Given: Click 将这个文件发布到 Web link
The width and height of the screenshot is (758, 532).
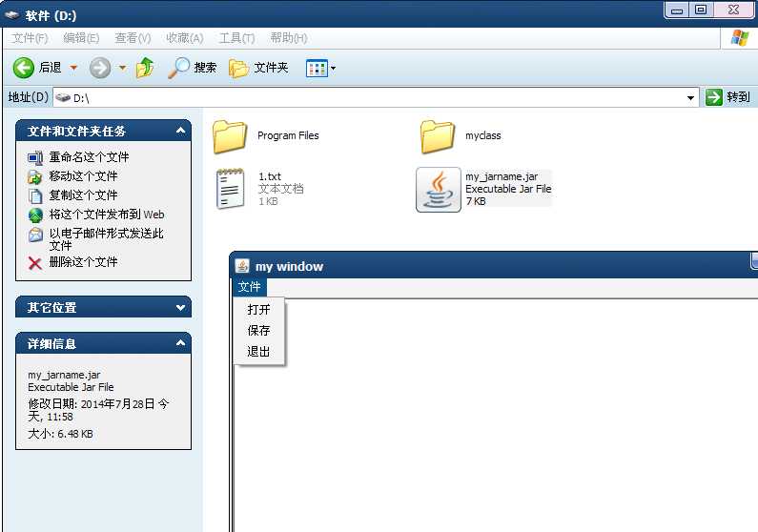Looking at the screenshot, I should (x=107, y=215).
